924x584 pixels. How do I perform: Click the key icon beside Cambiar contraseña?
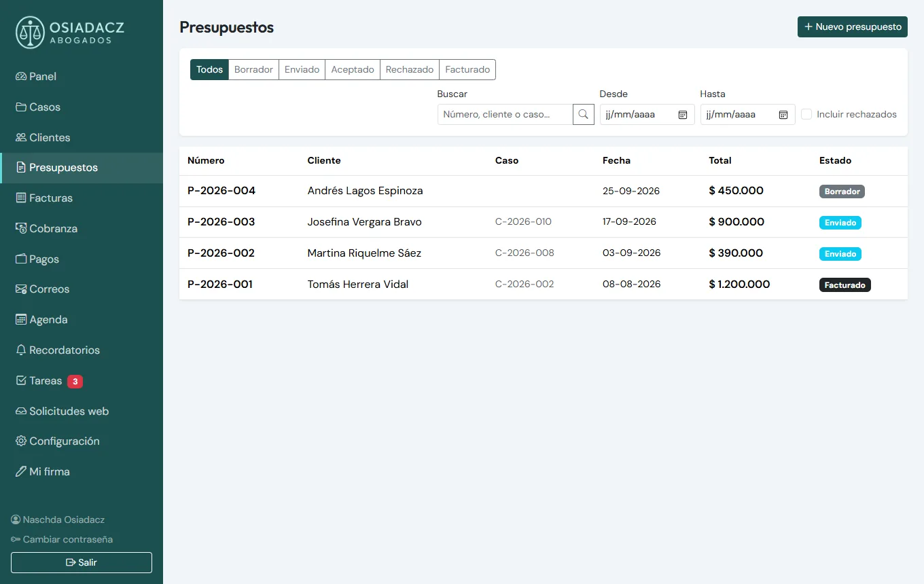pyautogui.click(x=16, y=539)
